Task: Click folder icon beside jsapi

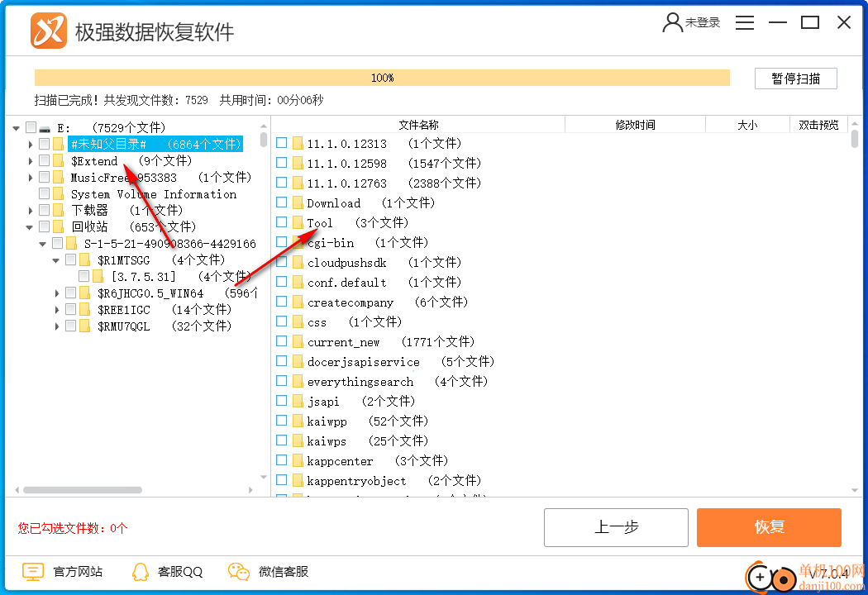Action: pyautogui.click(x=298, y=402)
